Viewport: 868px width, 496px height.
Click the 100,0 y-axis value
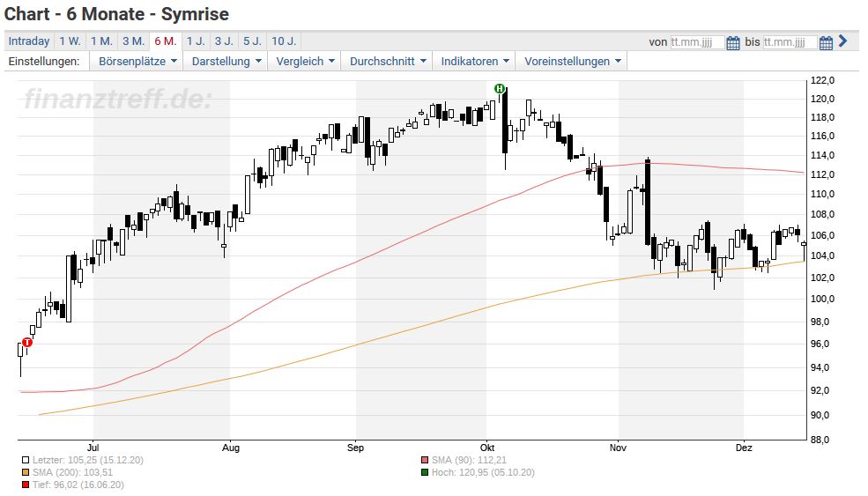(822, 299)
